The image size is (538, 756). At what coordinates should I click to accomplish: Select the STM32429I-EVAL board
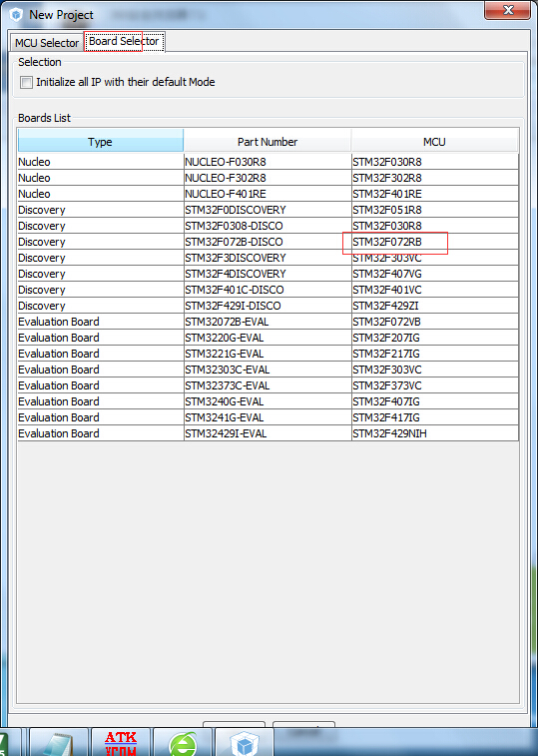[x=268, y=433]
